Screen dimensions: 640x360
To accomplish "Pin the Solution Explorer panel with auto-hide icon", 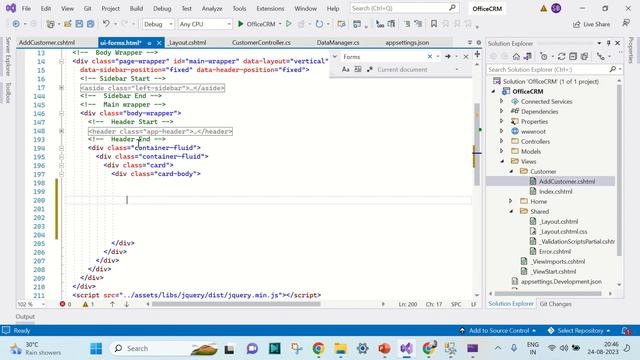I will coord(609,43).
